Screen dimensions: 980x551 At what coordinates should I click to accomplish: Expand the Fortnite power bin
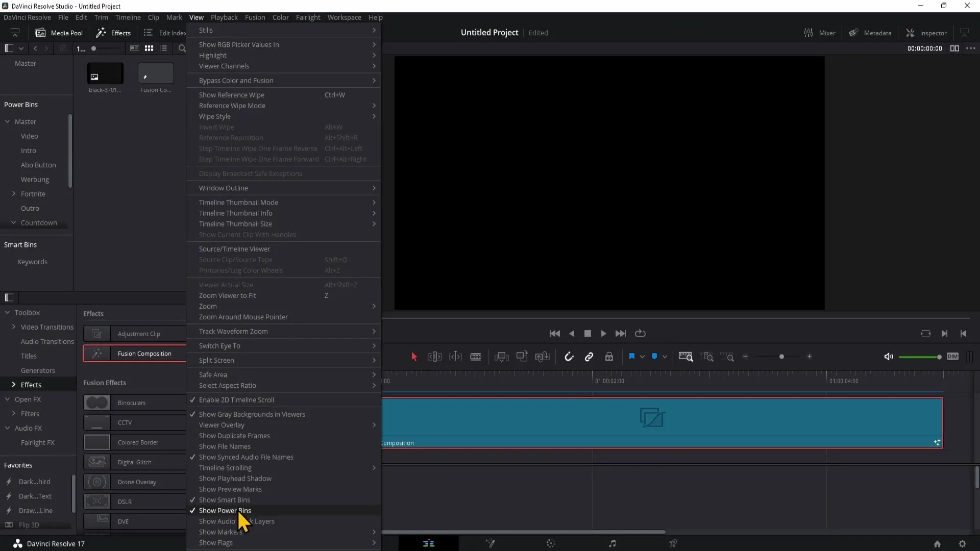tap(14, 194)
